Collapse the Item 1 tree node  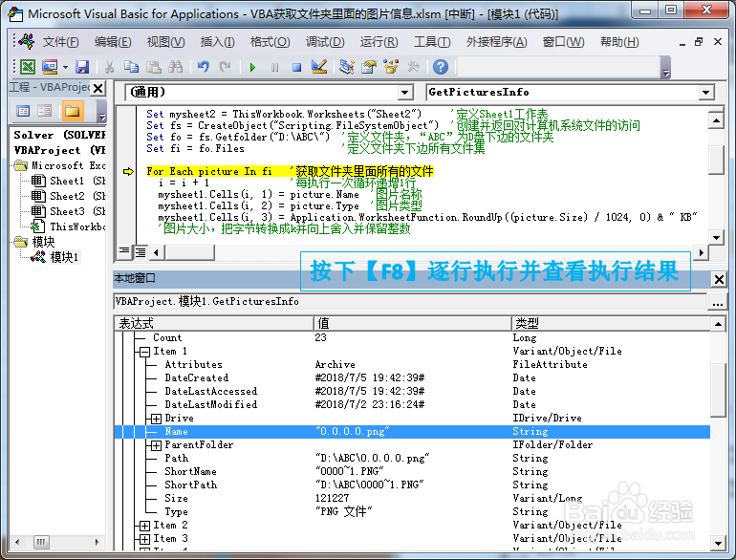tap(144, 352)
